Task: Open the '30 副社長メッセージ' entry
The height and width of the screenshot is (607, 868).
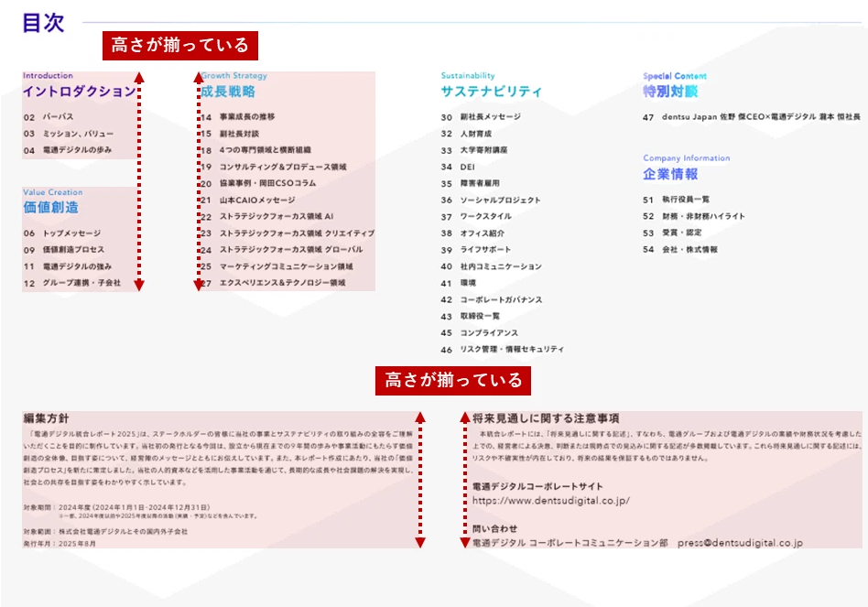Action: coord(481,117)
